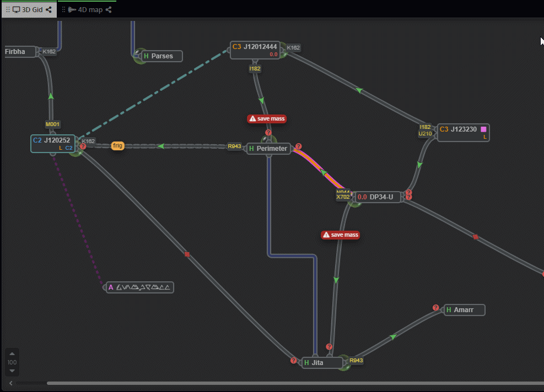Click green arrow on Perimeter-J120252 frig connection
The height and width of the screenshot is (392, 544).
[160, 146]
